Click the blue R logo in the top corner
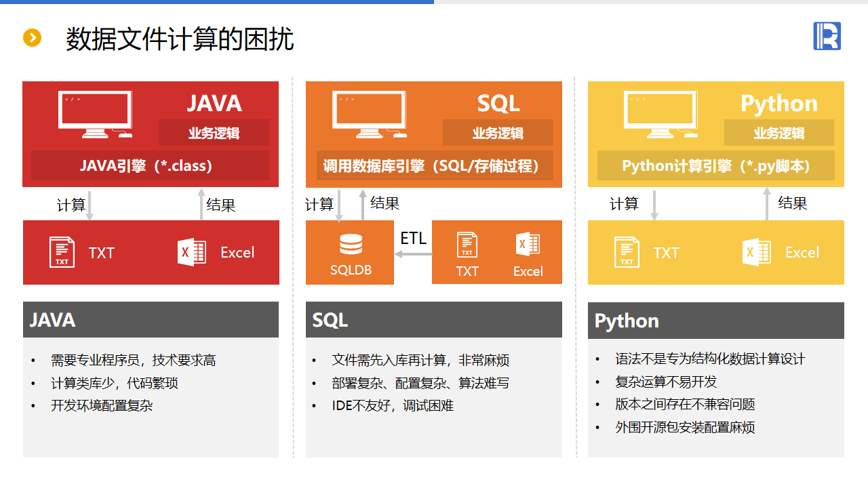 coord(827,36)
